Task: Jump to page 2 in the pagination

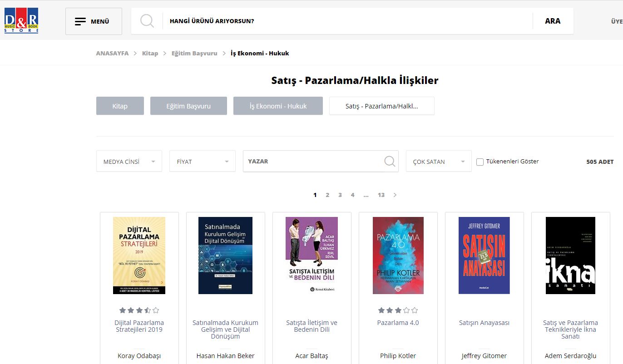Action: (x=327, y=195)
